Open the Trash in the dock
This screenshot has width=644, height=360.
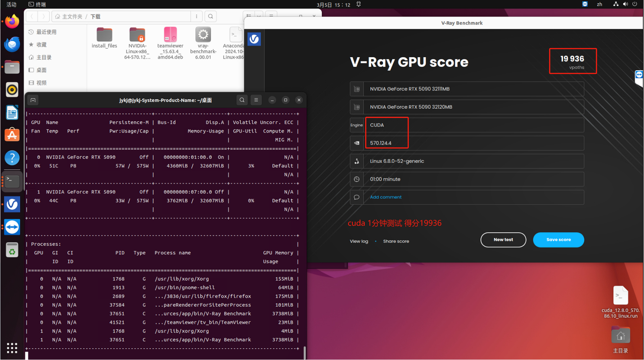click(12, 250)
